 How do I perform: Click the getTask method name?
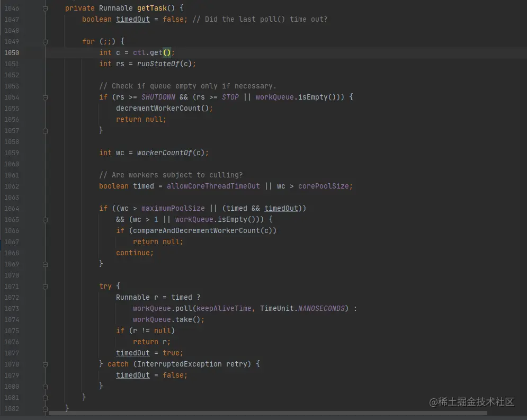151,8
